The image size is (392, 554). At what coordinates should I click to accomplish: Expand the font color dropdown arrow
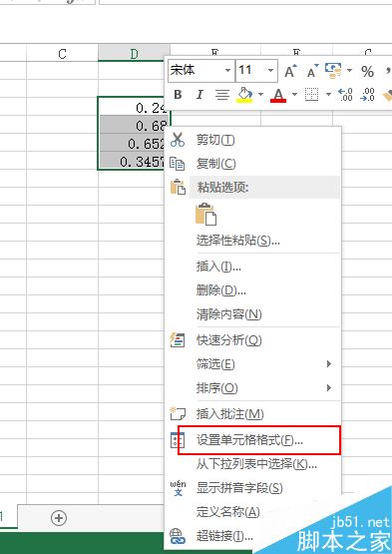click(294, 95)
